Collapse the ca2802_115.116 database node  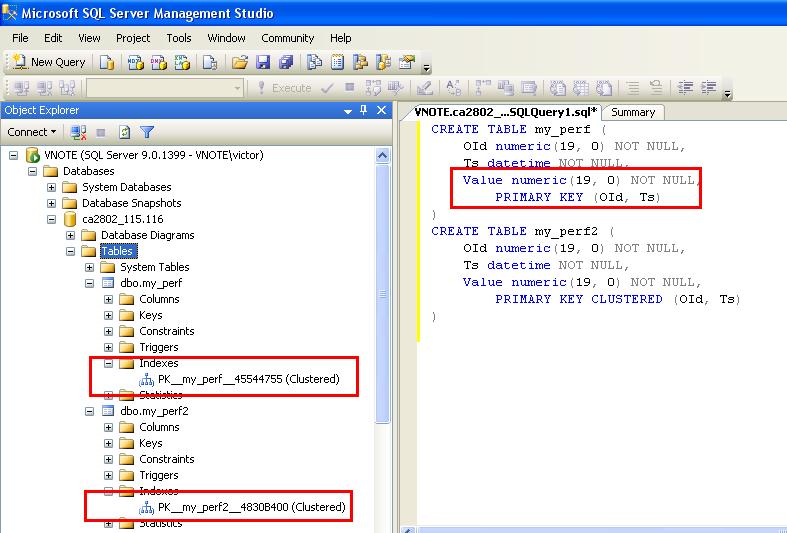point(51,219)
